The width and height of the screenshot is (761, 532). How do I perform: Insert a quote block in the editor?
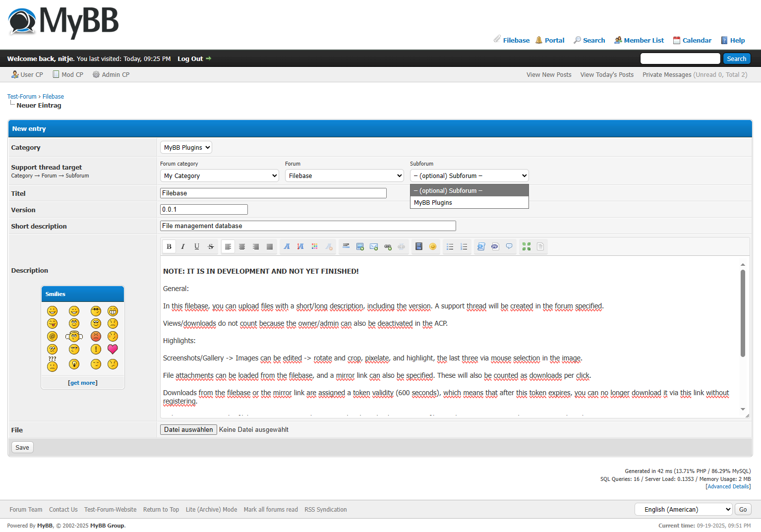click(509, 246)
